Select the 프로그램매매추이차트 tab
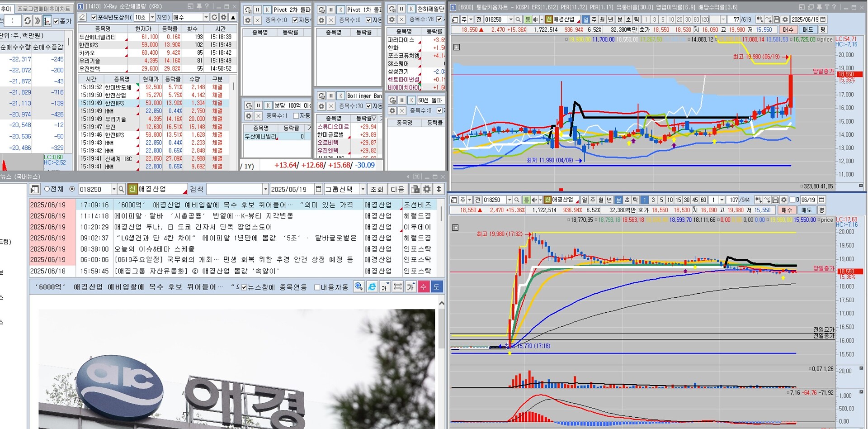The width and height of the screenshot is (868, 429). 43,9
